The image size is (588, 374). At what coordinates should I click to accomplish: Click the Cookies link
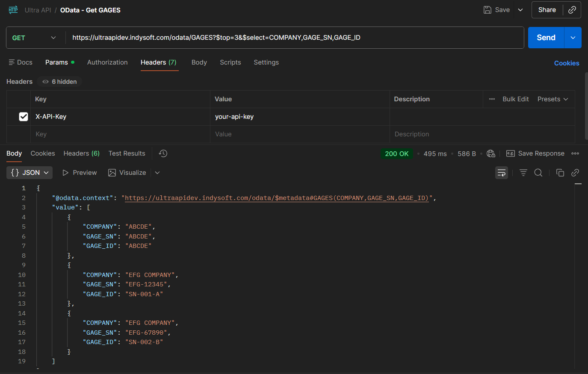click(567, 63)
